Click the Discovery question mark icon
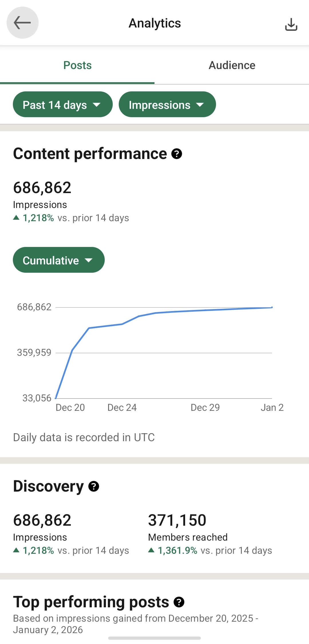Screen dimensions: 309x644 coord(94,486)
